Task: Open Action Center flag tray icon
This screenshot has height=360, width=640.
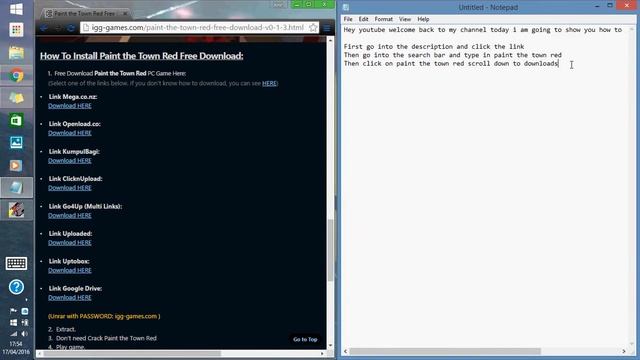Action: (x=13, y=311)
